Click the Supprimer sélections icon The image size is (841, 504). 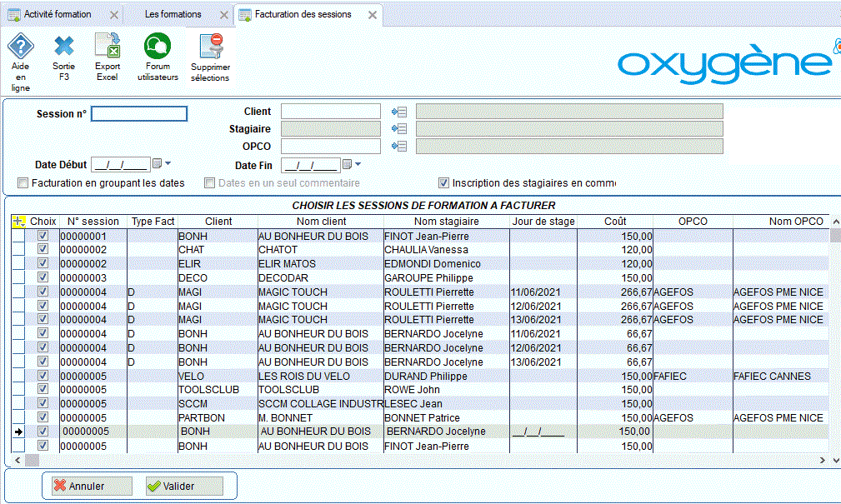point(210,47)
